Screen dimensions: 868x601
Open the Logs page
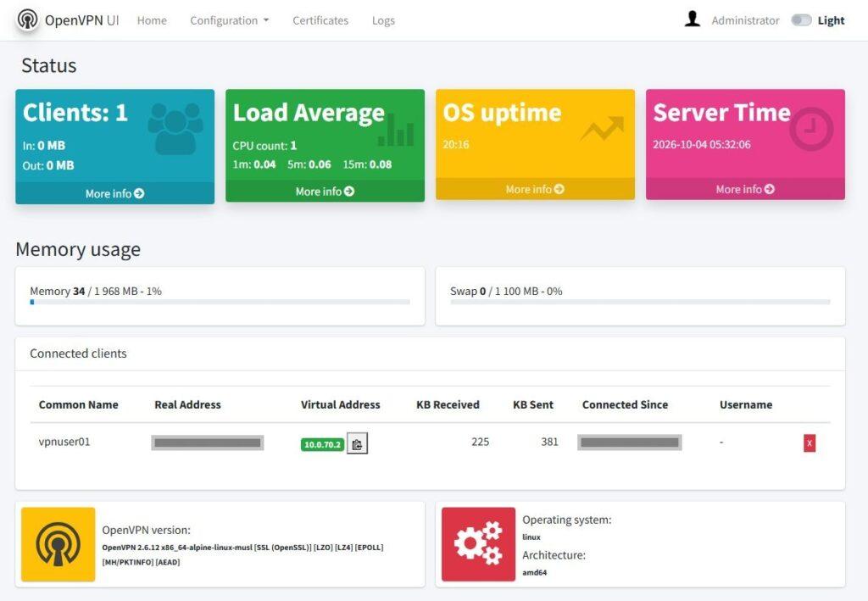(383, 20)
